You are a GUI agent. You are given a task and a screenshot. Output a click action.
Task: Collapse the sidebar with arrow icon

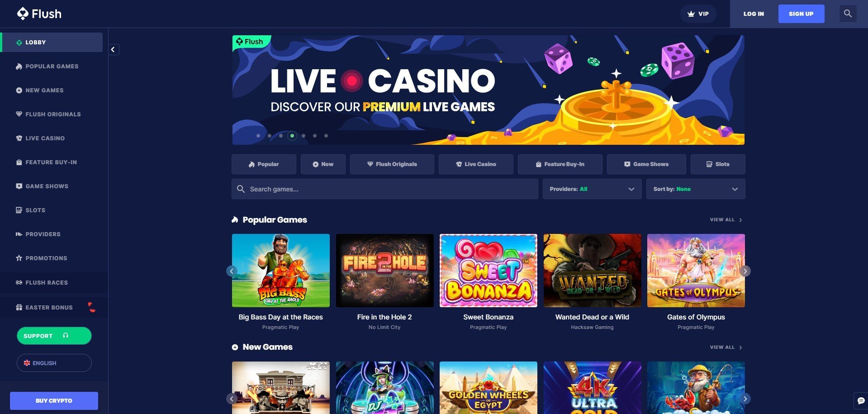coord(113,49)
